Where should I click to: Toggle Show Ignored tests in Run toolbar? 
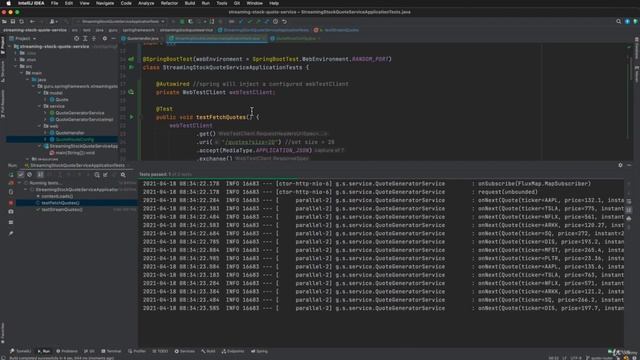pyautogui.click(x=29, y=175)
